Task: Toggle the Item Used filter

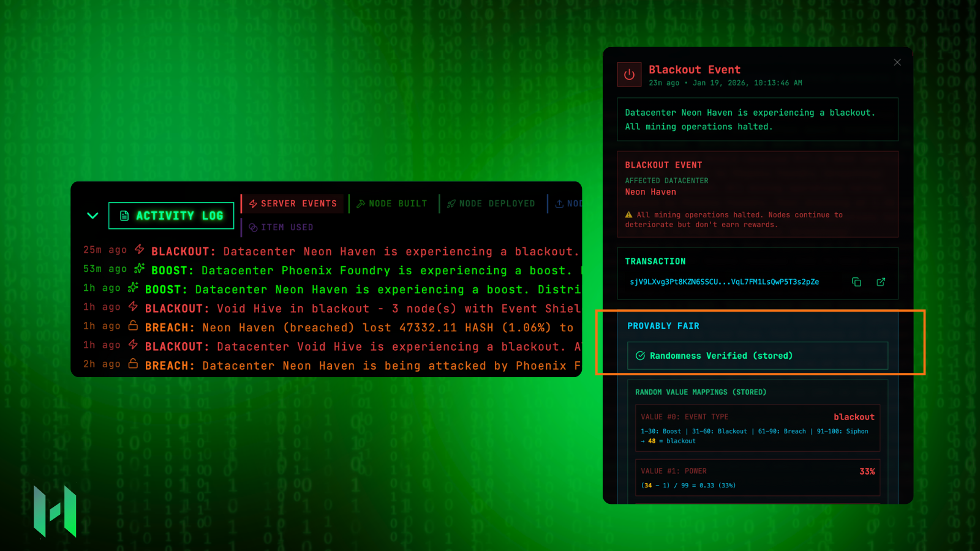Action: coord(281,227)
